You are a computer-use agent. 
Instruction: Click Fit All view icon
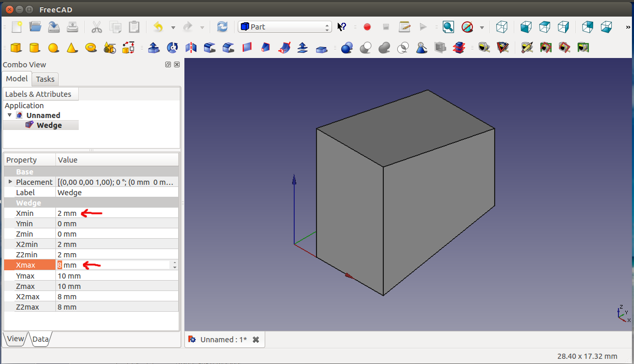[x=448, y=27]
